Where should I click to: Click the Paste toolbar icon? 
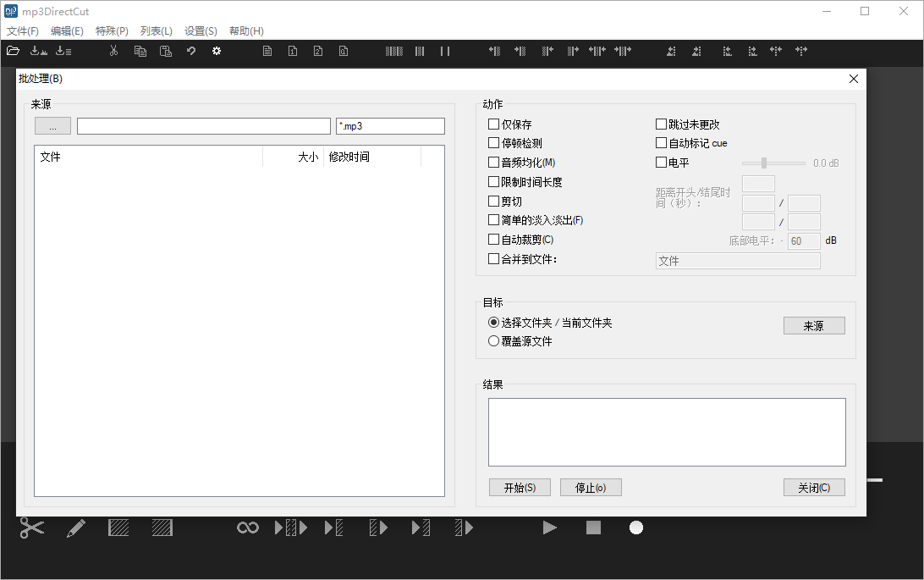click(x=166, y=51)
